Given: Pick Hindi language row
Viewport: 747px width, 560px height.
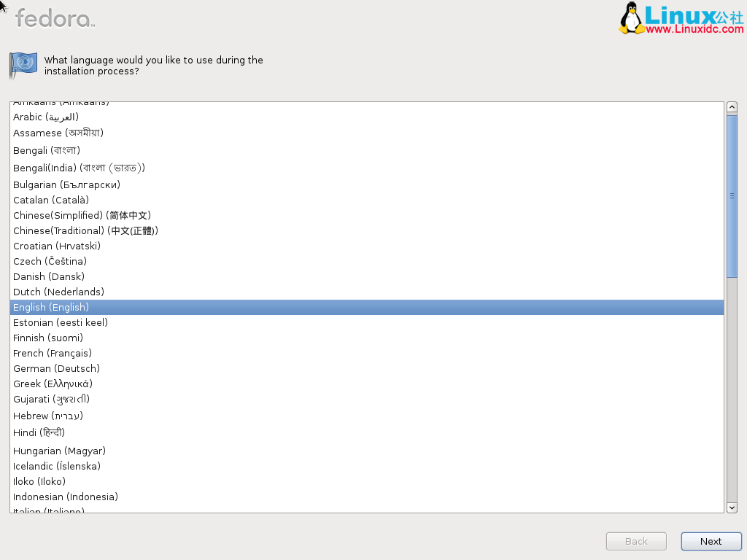Looking at the screenshot, I should tap(367, 432).
